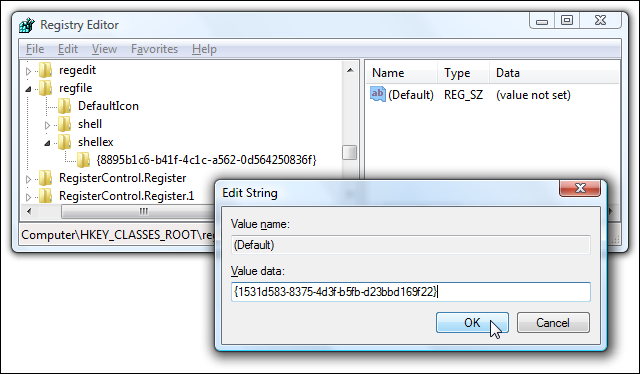
Task: Click the tree pane scroll left arrow
Action: [x=29, y=211]
